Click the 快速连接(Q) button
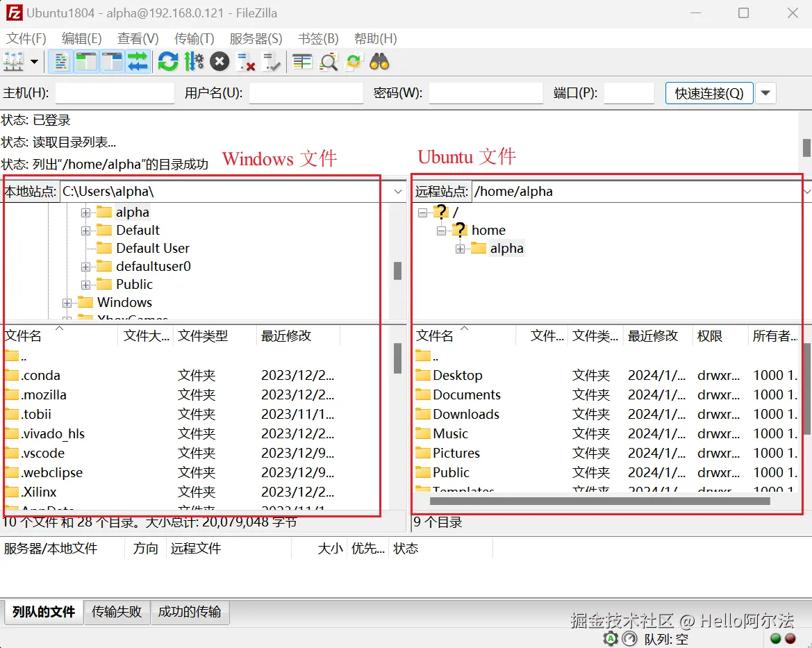The width and height of the screenshot is (812, 648). click(709, 93)
